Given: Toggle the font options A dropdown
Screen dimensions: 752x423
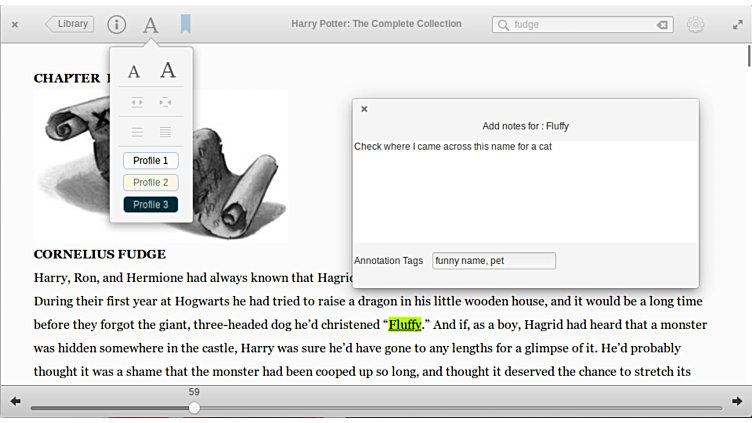Looking at the screenshot, I should coord(150,25).
